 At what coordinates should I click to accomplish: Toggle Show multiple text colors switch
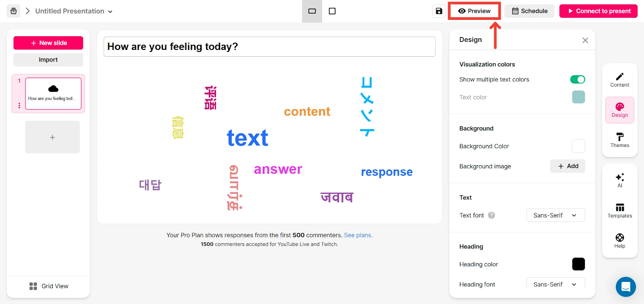coord(578,79)
